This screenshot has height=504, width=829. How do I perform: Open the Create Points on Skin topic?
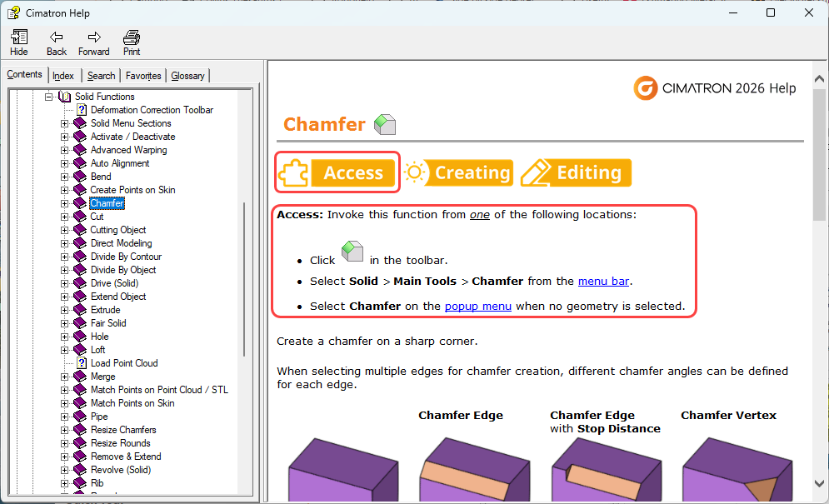coord(132,190)
